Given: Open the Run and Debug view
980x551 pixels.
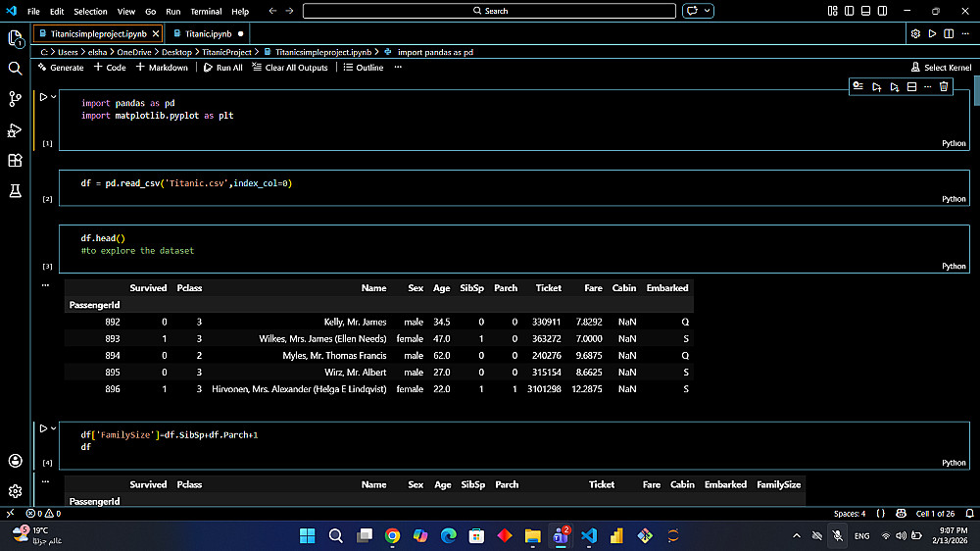Looking at the screenshot, I should (15, 130).
